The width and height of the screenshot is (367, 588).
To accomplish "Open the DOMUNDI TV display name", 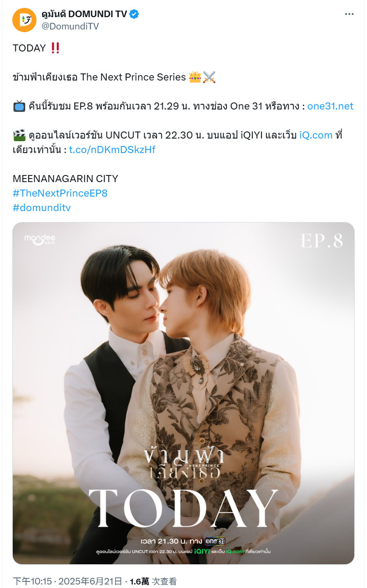I will 84,14.
